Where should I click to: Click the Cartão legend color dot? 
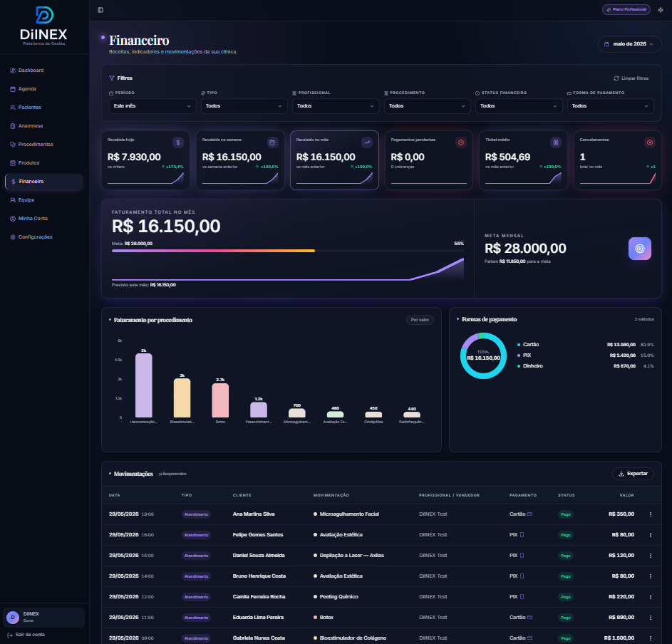pos(519,345)
